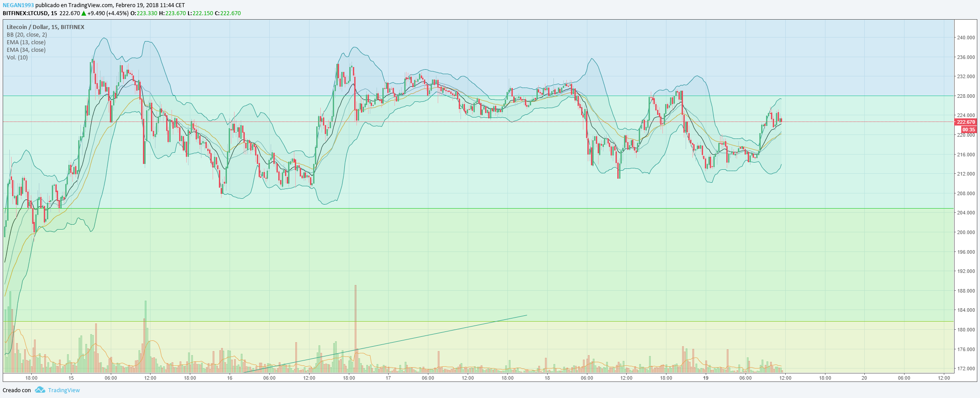The height and width of the screenshot is (398, 980).
Task: Click date marker 17 on the time axis
Action: click(x=388, y=378)
